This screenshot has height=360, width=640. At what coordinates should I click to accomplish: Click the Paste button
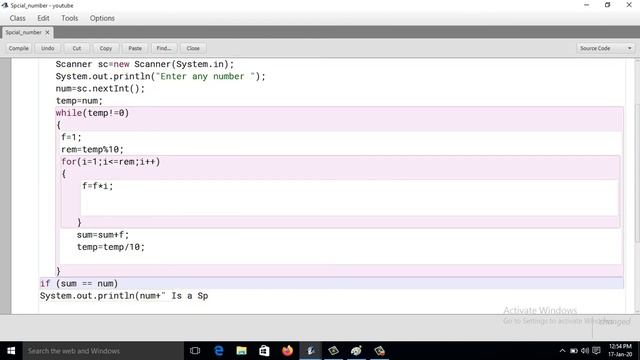[135, 48]
